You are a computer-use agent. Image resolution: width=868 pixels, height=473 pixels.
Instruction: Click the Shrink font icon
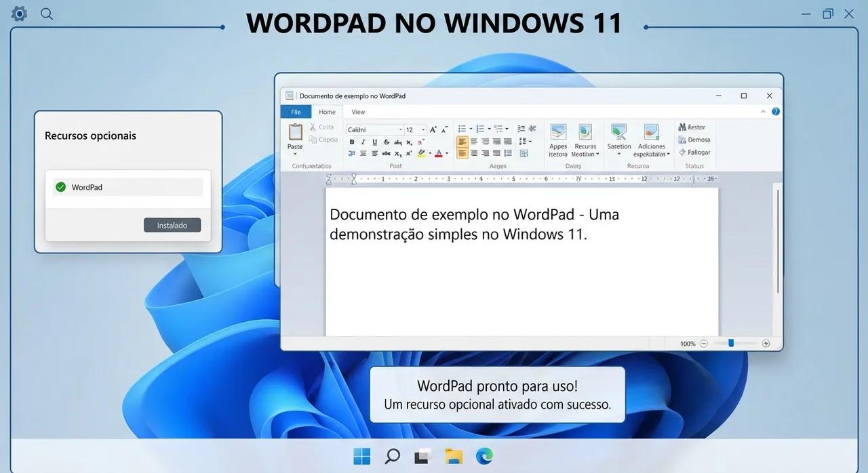click(445, 129)
